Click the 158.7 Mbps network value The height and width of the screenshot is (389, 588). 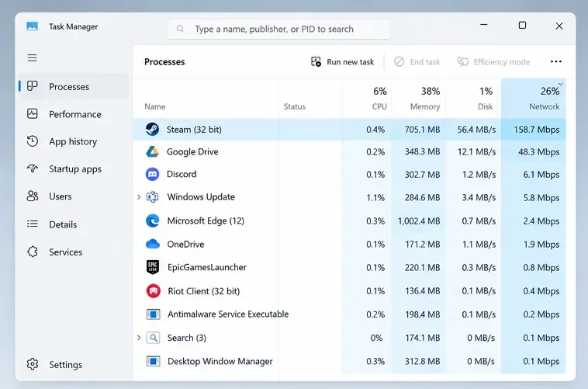(x=536, y=130)
